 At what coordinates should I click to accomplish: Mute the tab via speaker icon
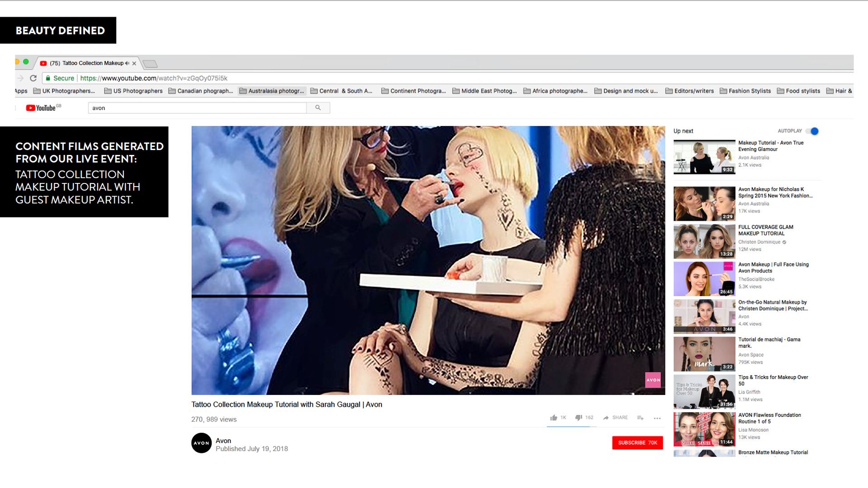click(x=127, y=63)
